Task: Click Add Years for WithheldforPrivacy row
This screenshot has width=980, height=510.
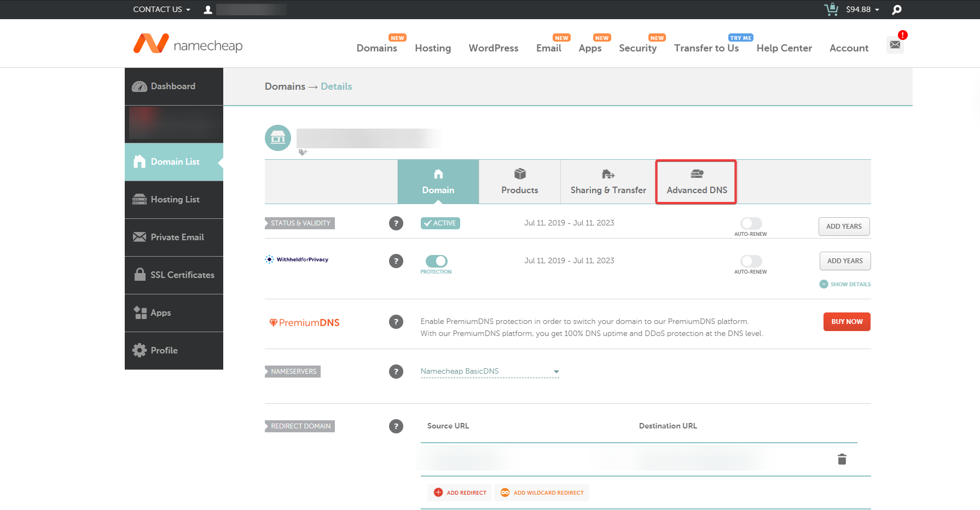Action: [845, 261]
